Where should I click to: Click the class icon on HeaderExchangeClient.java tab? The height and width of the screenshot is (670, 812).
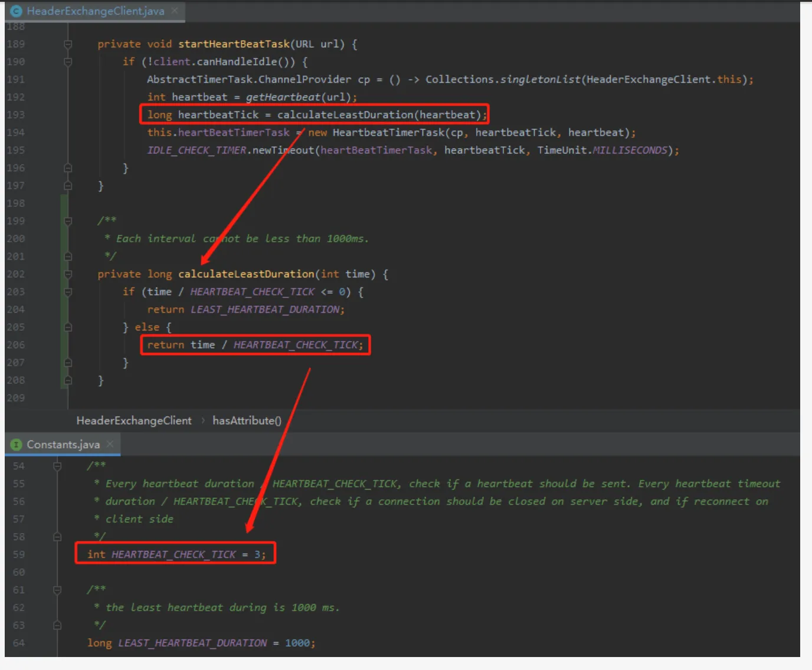(16, 11)
